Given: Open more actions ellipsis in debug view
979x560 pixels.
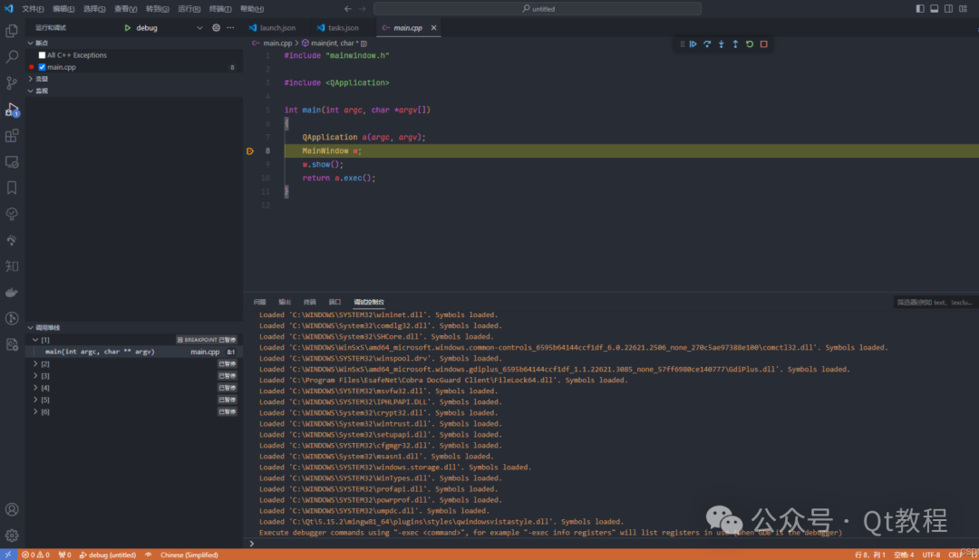Looking at the screenshot, I should pos(230,28).
